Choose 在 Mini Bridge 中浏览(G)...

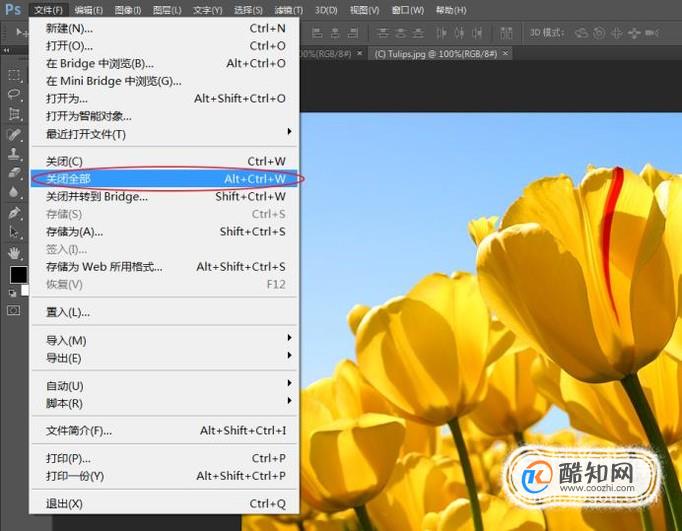tap(164, 81)
